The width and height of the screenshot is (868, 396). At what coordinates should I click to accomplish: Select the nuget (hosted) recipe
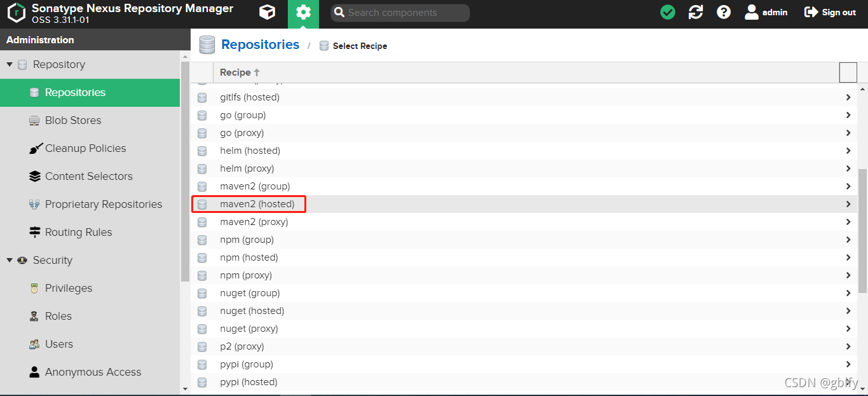click(524, 311)
